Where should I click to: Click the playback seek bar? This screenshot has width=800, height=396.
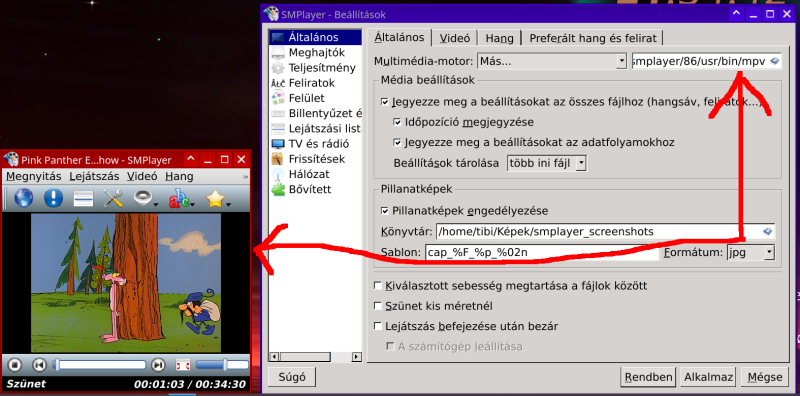(x=99, y=365)
